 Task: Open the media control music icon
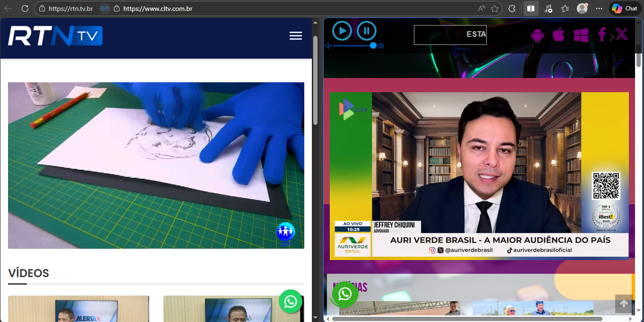548,9
